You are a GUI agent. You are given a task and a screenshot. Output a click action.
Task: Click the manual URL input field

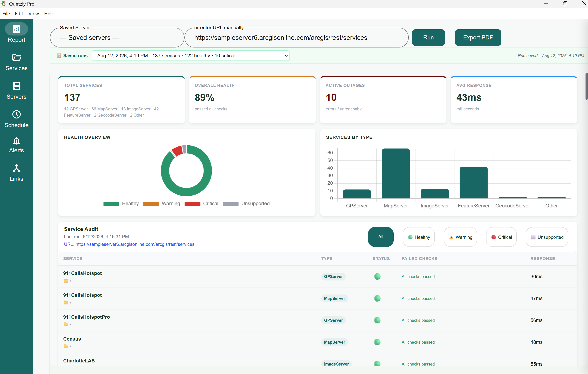[x=296, y=38]
